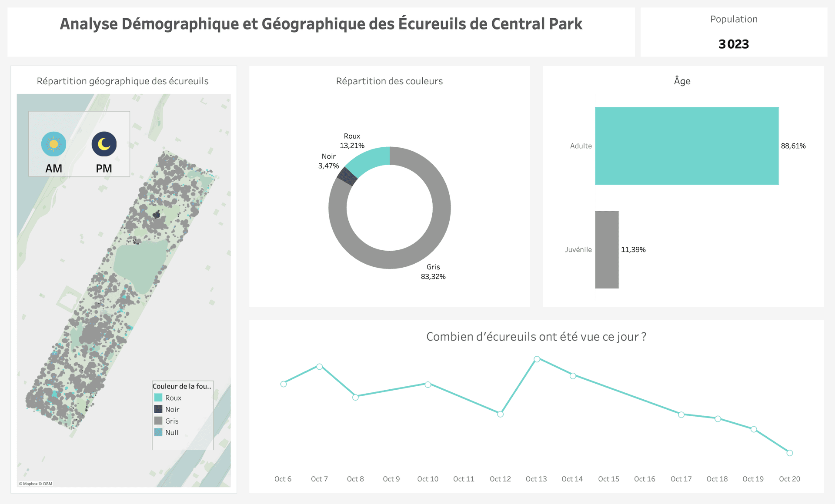Click the Roux segment of donut chart
Image resolution: width=835 pixels, height=504 pixels.
pyautogui.click(x=369, y=160)
